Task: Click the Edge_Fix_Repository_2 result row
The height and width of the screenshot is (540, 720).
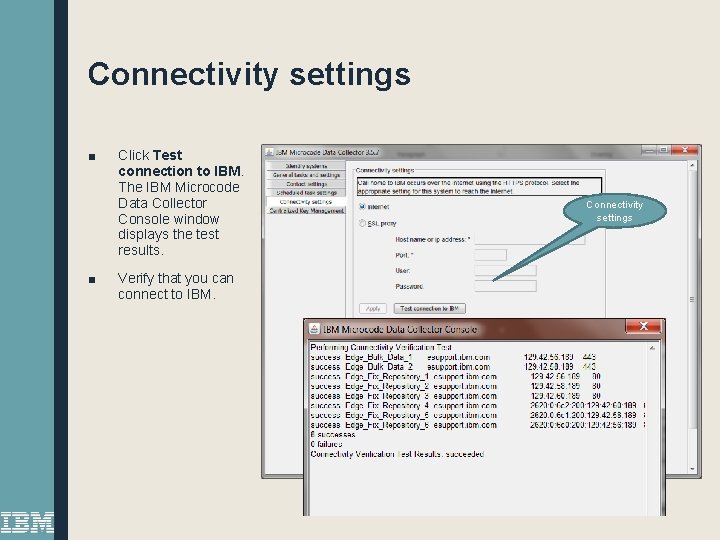Action: click(456, 386)
